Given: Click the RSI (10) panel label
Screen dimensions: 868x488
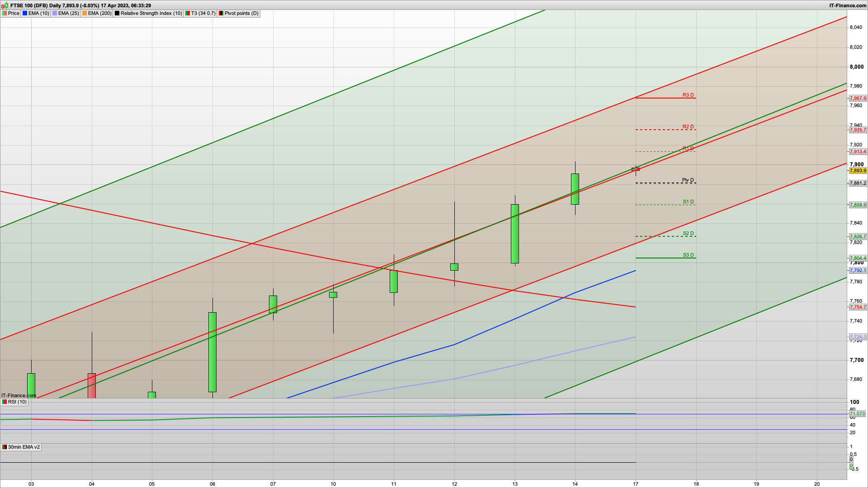Looking at the screenshot, I should [x=18, y=402].
